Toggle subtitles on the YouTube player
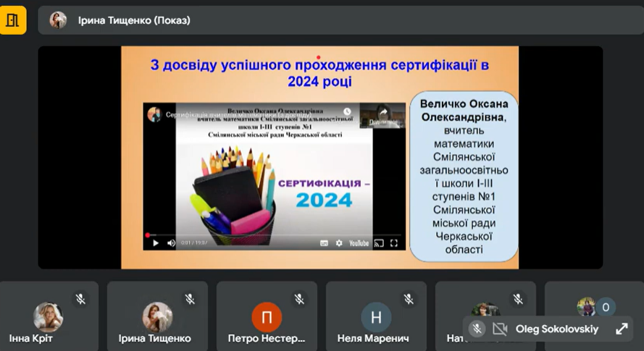The height and width of the screenshot is (351, 644). 325,243
